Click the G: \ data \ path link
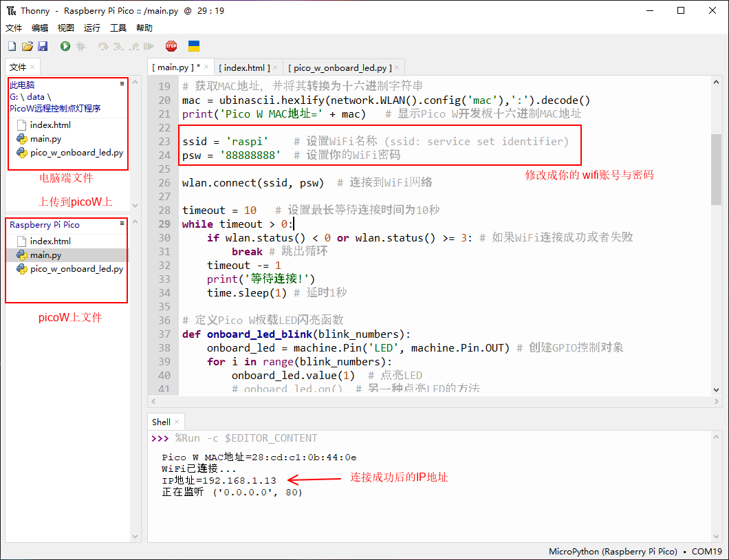 30,97
